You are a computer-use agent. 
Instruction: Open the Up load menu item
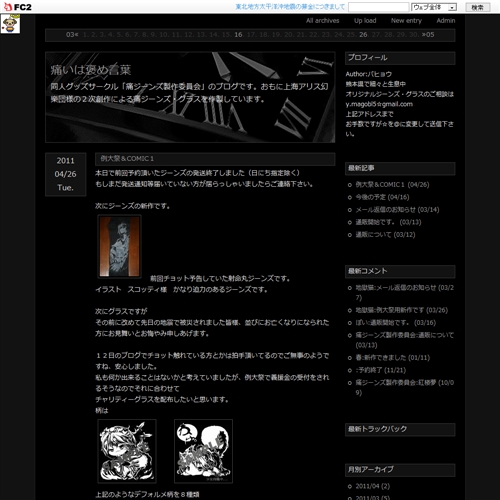point(365,21)
